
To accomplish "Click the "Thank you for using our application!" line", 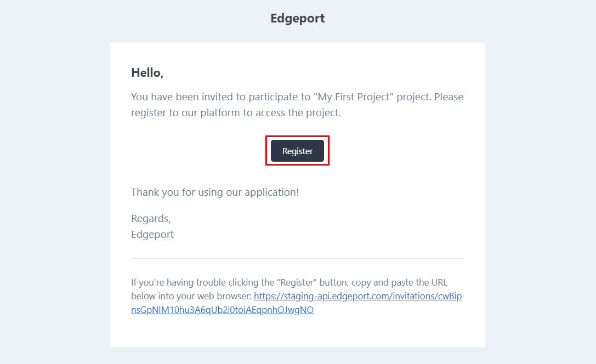I will (x=215, y=192).
